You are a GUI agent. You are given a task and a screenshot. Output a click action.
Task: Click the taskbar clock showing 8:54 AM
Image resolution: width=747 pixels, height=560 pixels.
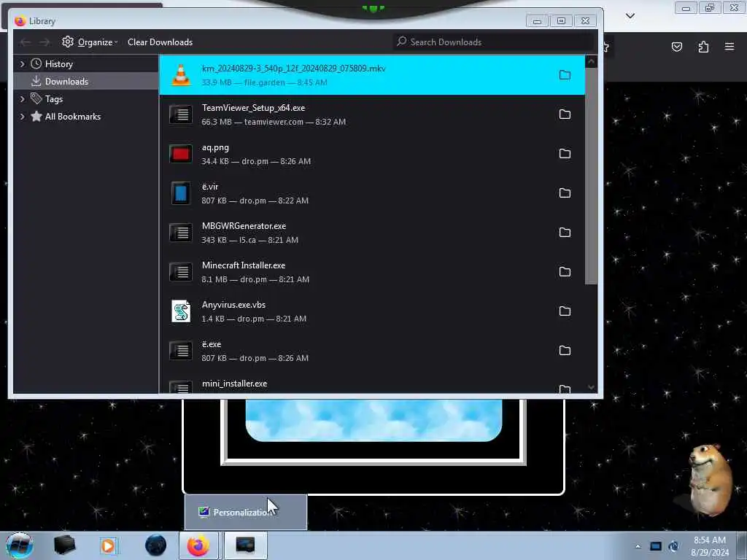(710, 546)
